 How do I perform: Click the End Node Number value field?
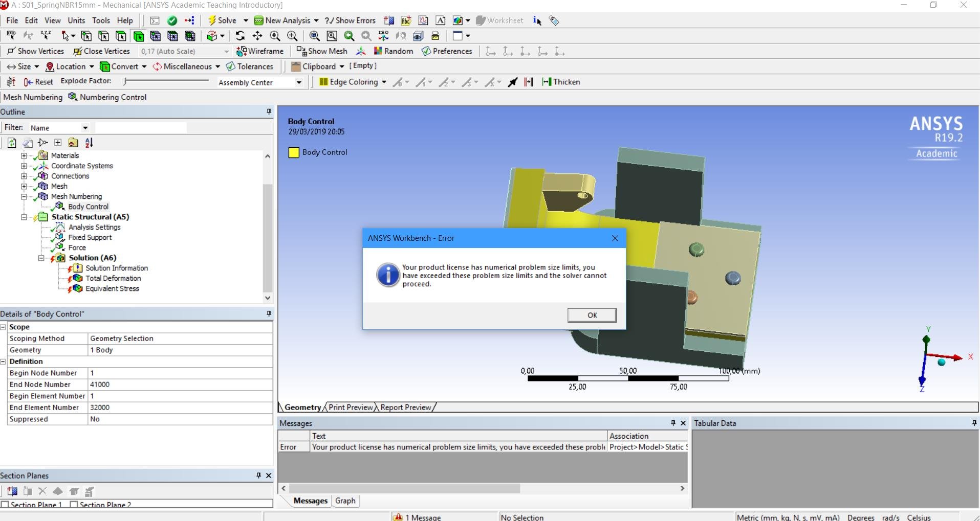point(180,384)
